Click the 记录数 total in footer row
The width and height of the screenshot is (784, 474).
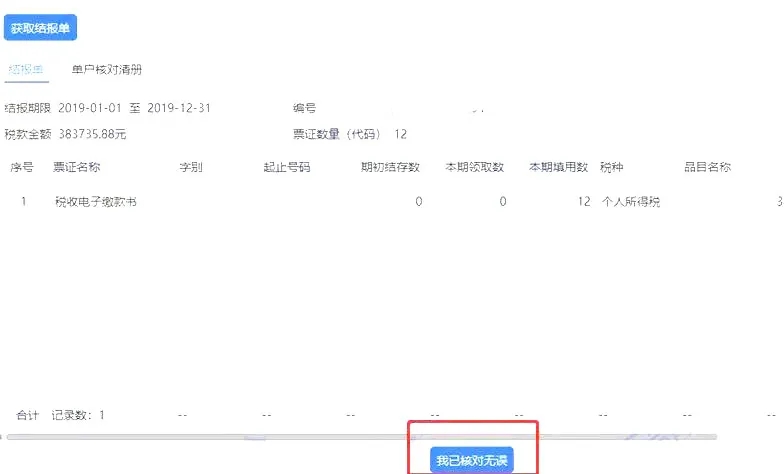click(78, 415)
